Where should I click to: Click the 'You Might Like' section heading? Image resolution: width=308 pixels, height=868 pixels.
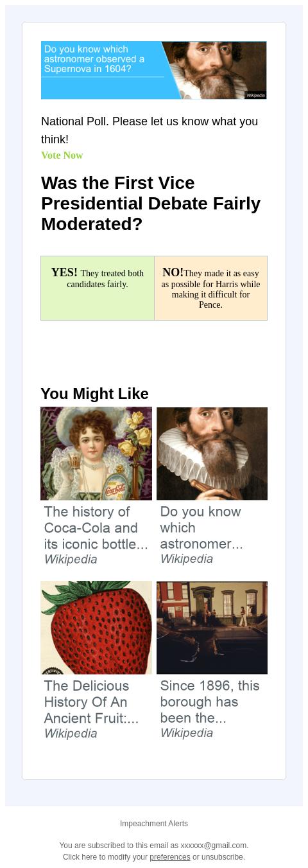[x=94, y=394]
